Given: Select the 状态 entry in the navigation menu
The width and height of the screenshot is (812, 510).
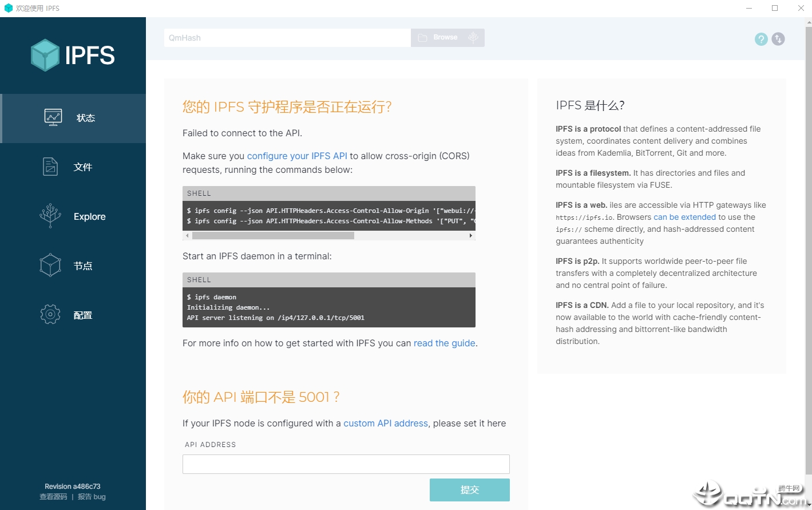Looking at the screenshot, I should pyautogui.click(x=85, y=118).
